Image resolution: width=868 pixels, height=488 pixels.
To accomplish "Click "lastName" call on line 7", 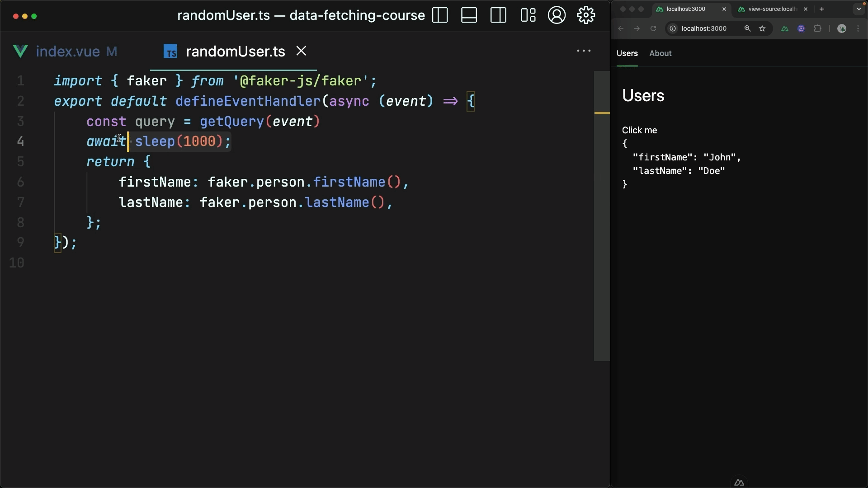I will click(x=337, y=202).
